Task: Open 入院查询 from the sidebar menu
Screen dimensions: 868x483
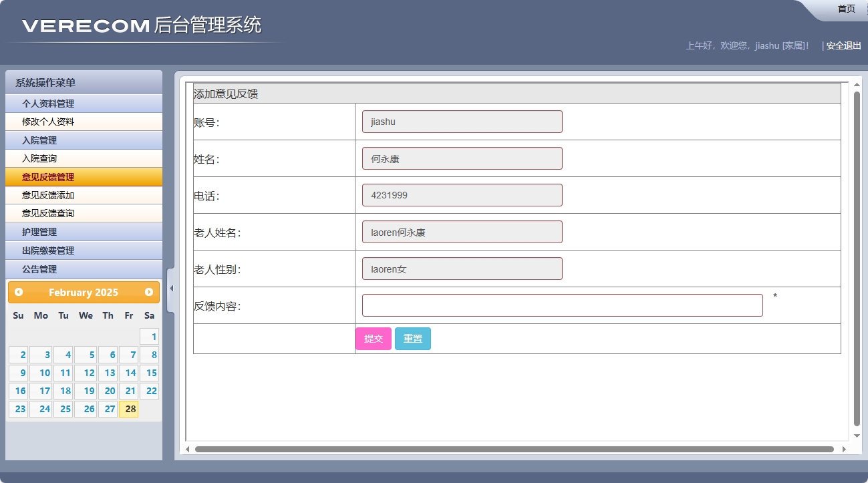Action: (x=84, y=158)
